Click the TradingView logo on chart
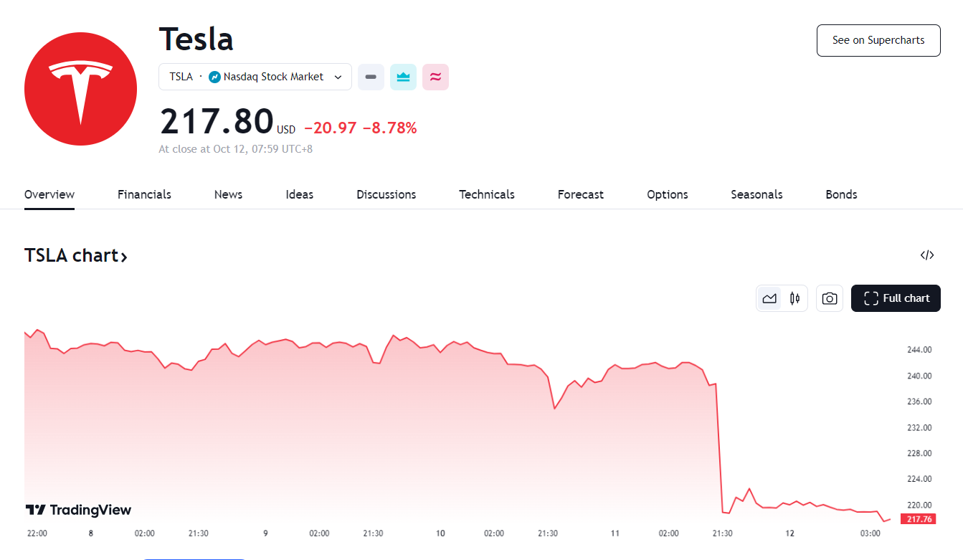 (x=79, y=510)
